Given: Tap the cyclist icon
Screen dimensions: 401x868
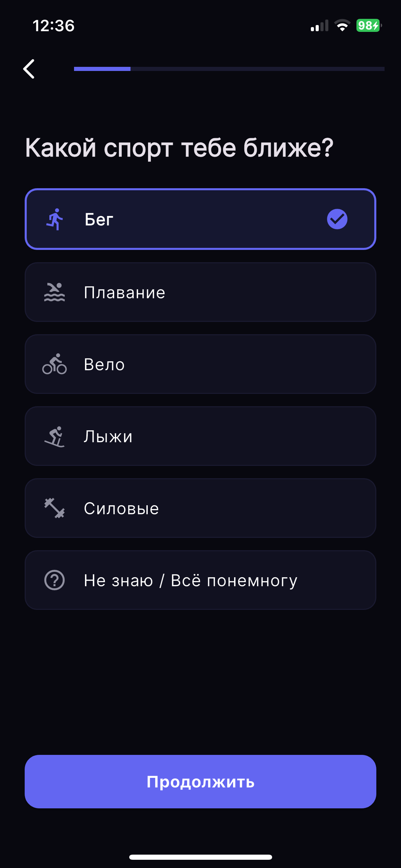Looking at the screenshot, I should point(54,364).
